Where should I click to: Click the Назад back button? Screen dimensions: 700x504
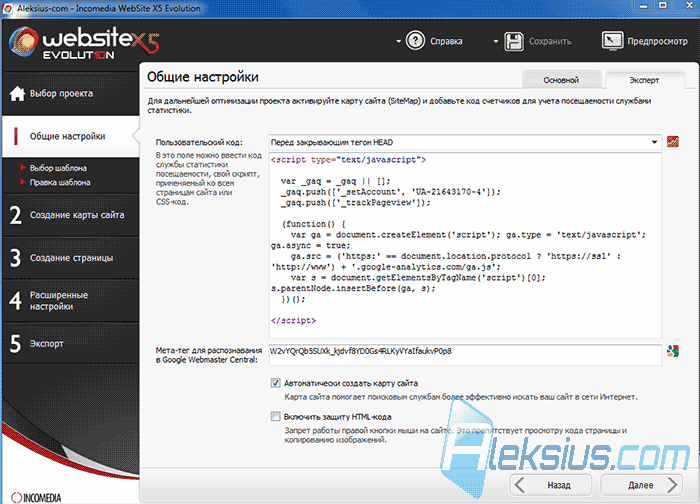tap(551, 485)
